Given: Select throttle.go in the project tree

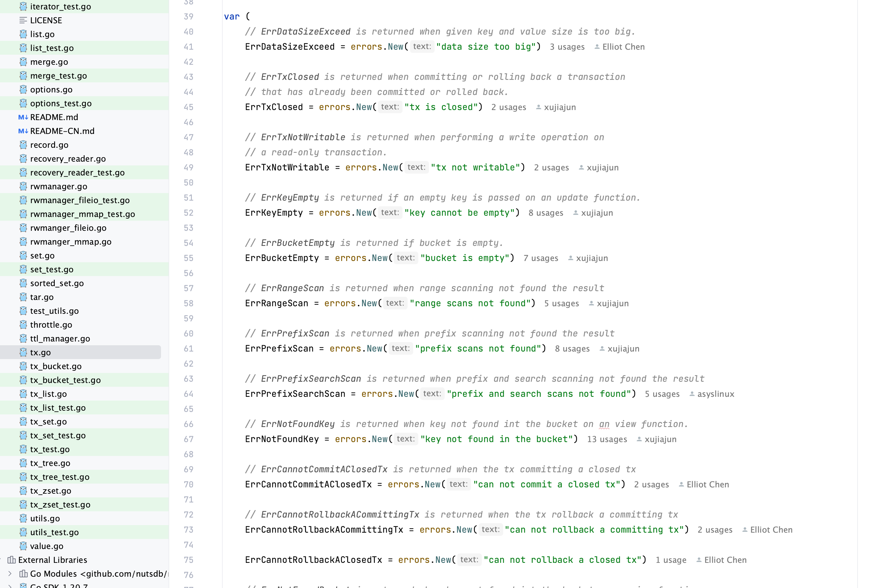Looking at the screenshot, I should pos(51,325).
